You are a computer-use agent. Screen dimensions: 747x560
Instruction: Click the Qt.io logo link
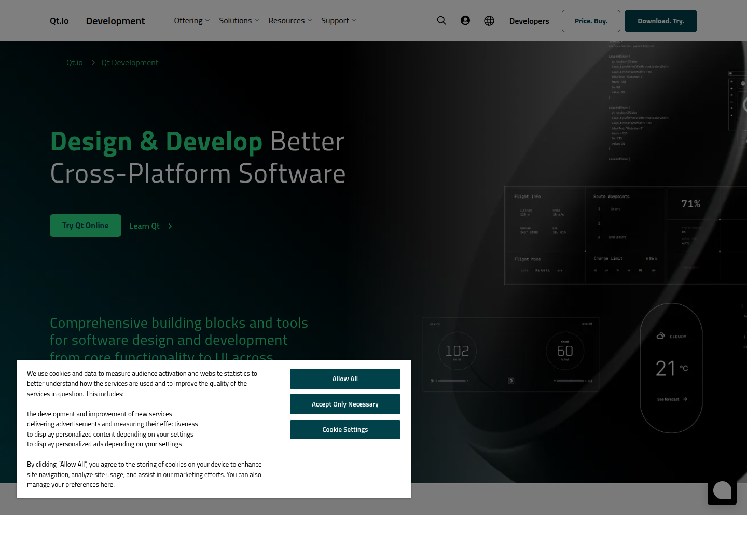[x=59, y=21]
